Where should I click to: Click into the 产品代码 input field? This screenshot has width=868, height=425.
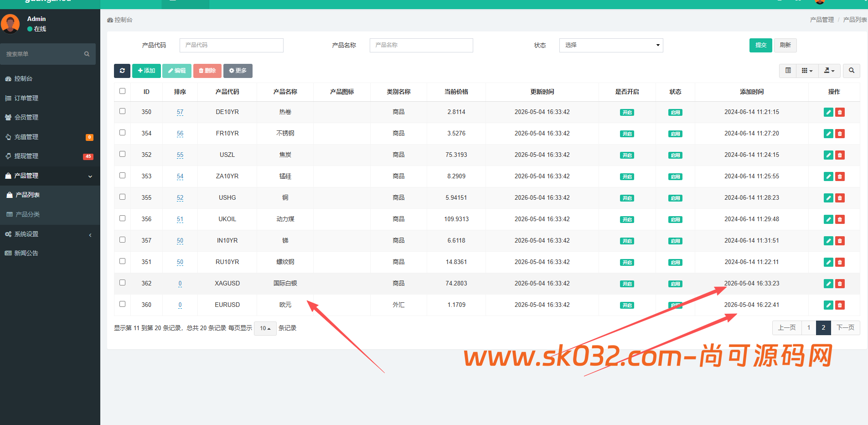[232, 45]
